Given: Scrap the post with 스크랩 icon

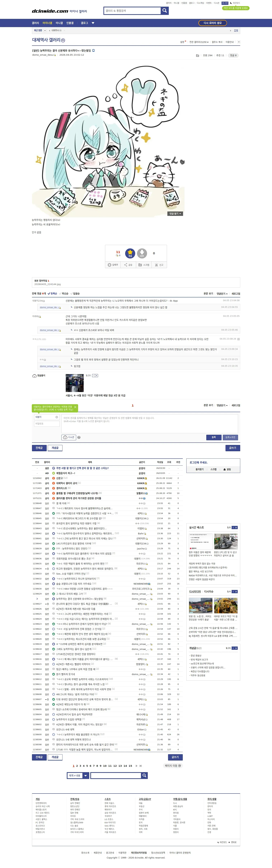Looking at the screenshot, I should [x=144, y=265].
